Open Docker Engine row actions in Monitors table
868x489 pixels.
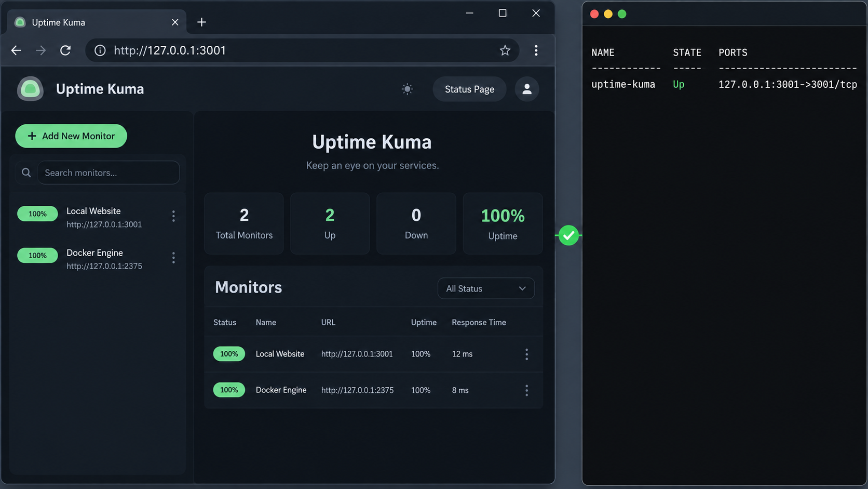(526, 390)
